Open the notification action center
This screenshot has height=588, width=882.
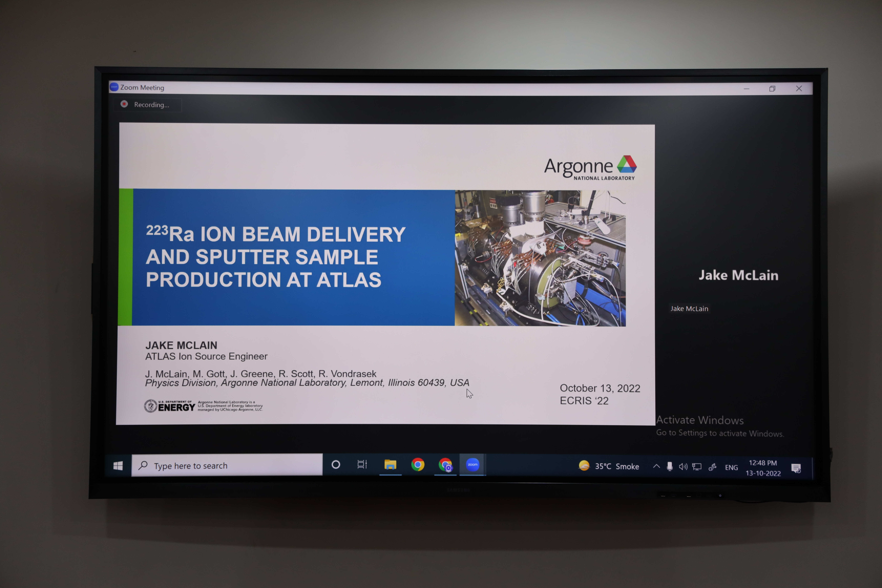pyautogui.click(x=796, y=468)
